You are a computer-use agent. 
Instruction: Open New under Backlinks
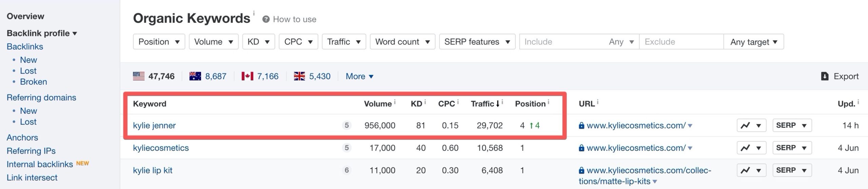pos(28,60)
